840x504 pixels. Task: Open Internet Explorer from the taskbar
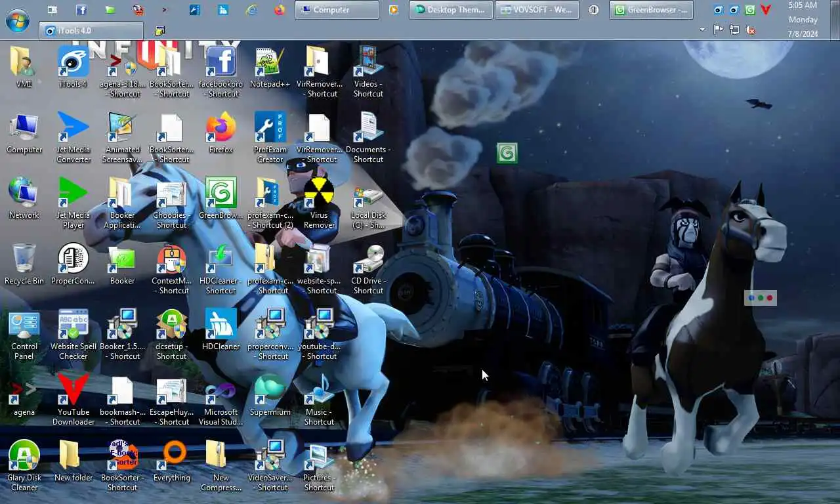coord(251,10)
